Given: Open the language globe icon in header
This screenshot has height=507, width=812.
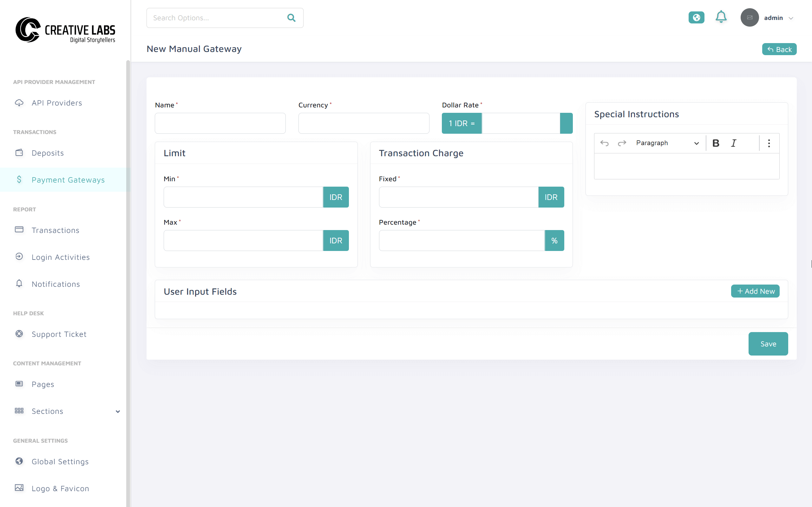Looking at the screenshot, I should coord(697,17).
